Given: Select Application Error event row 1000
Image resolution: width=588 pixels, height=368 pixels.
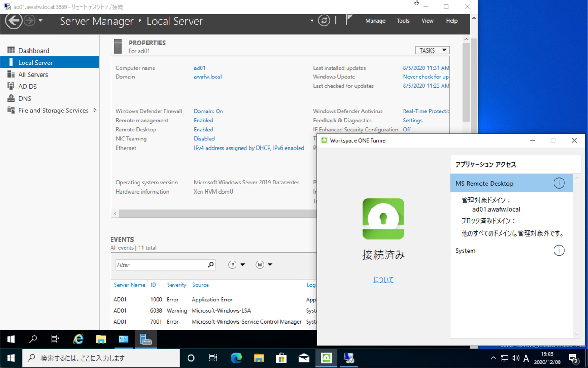Looking at the screenshot, I should coord(214,300).
